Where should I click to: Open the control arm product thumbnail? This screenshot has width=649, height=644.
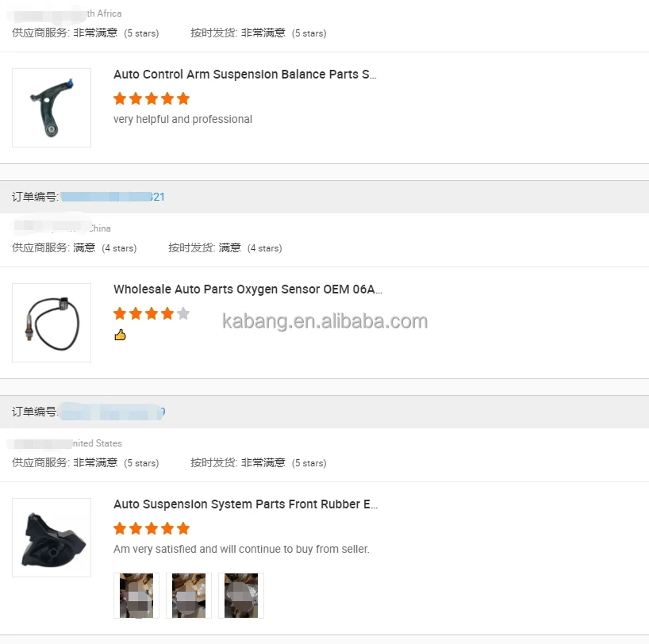pos(52,108)
